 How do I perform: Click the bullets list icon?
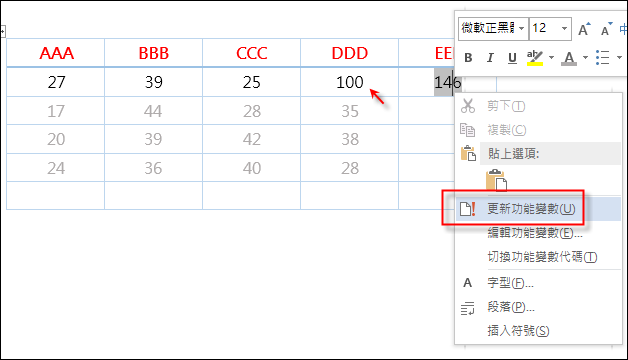602,58
